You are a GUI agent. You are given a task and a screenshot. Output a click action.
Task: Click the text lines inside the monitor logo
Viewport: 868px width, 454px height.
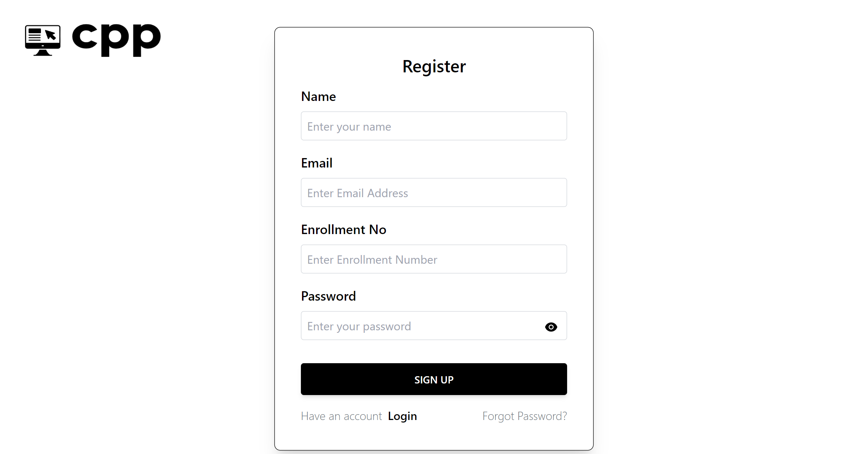point(35,35)
